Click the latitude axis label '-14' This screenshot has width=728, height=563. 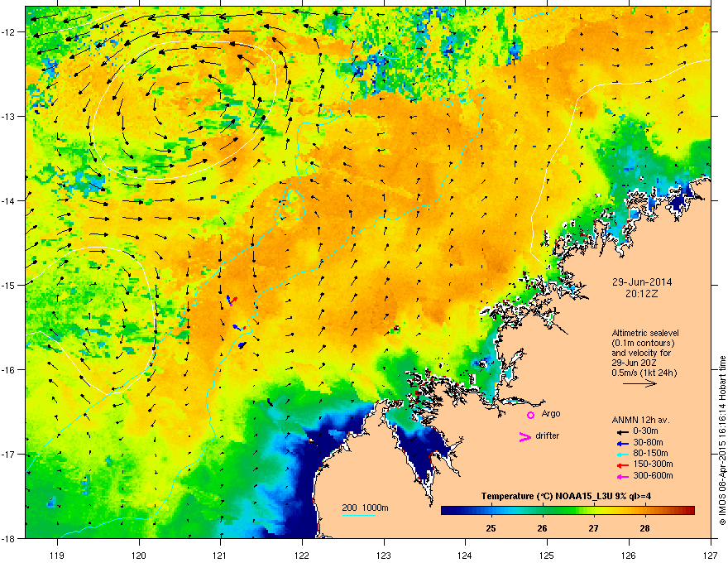[9, 200]
